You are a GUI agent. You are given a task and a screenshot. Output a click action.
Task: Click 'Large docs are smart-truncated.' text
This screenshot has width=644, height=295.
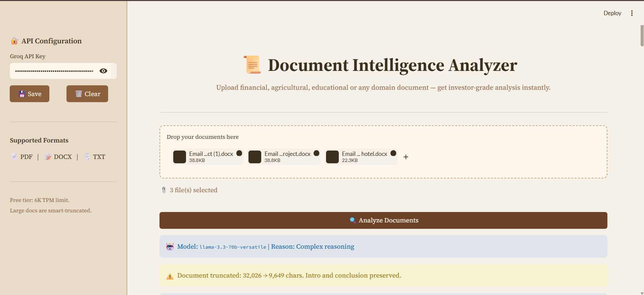pos(51,211)
